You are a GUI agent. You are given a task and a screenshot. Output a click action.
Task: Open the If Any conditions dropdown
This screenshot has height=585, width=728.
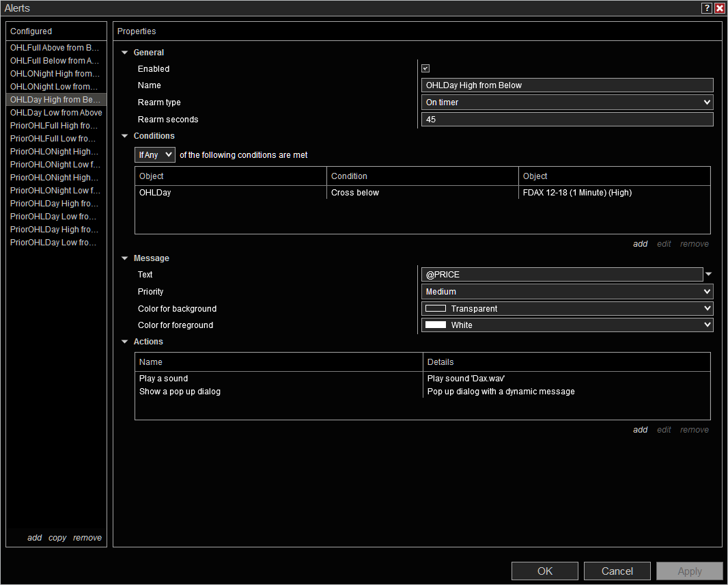coord(155,155)
